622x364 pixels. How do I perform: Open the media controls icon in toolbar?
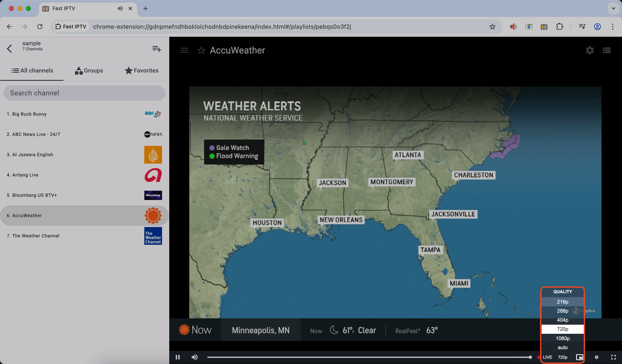pos(582,26)
